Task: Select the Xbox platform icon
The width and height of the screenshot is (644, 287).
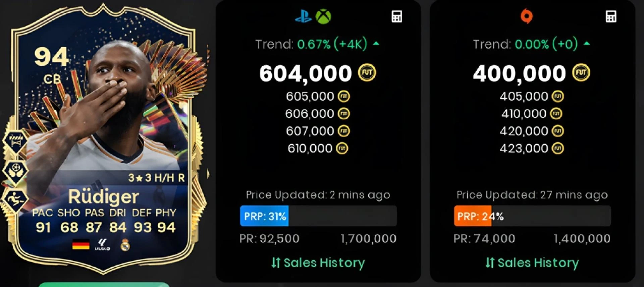Action: [x=323, y=16]
